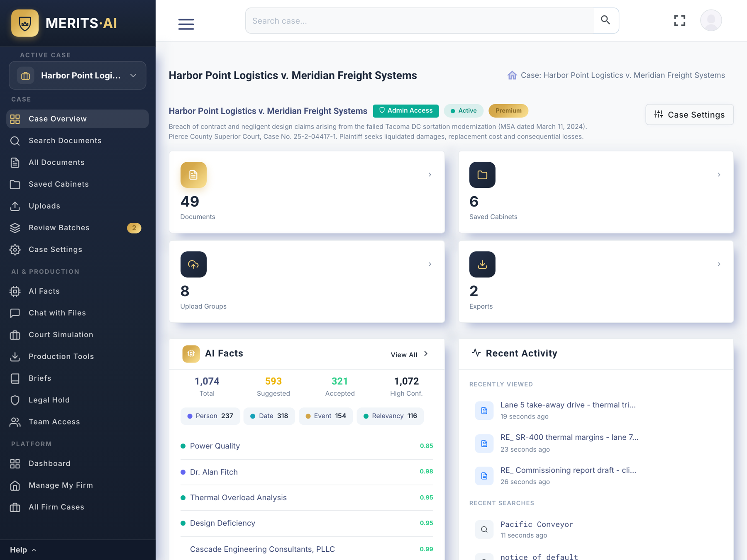
Task: Open Search Documents in sidebar
Action: point(78,141)
